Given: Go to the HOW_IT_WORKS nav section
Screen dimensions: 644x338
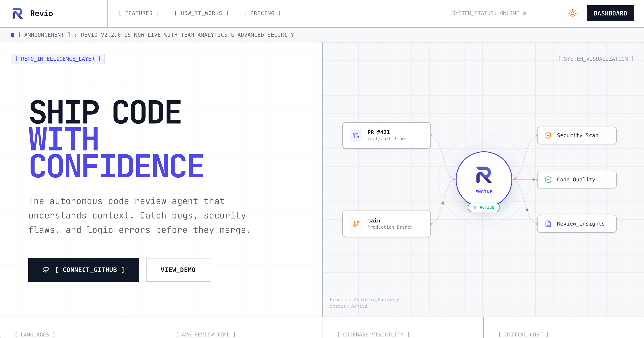Looking at the screenshot, I should pyautogui.click(x=201, y=13).
